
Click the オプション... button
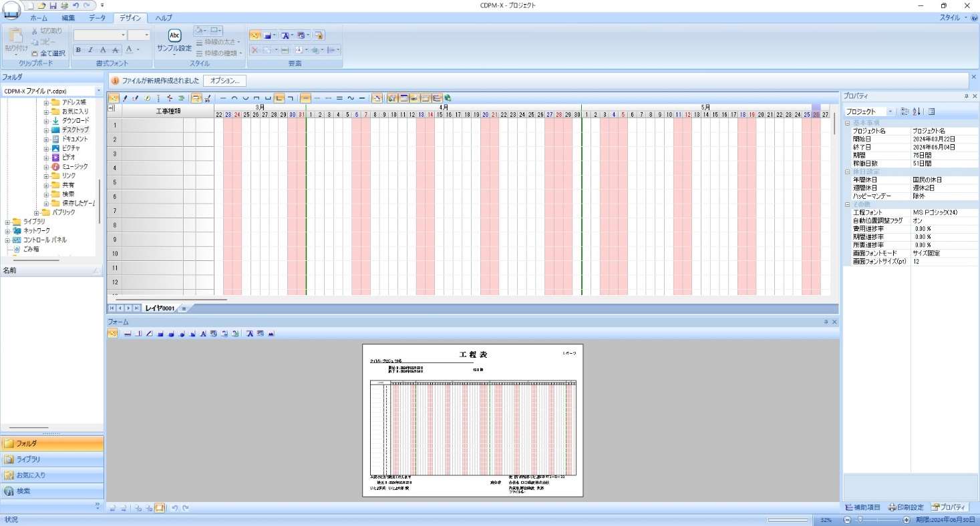pyautogui.click(x=225, y=81)
